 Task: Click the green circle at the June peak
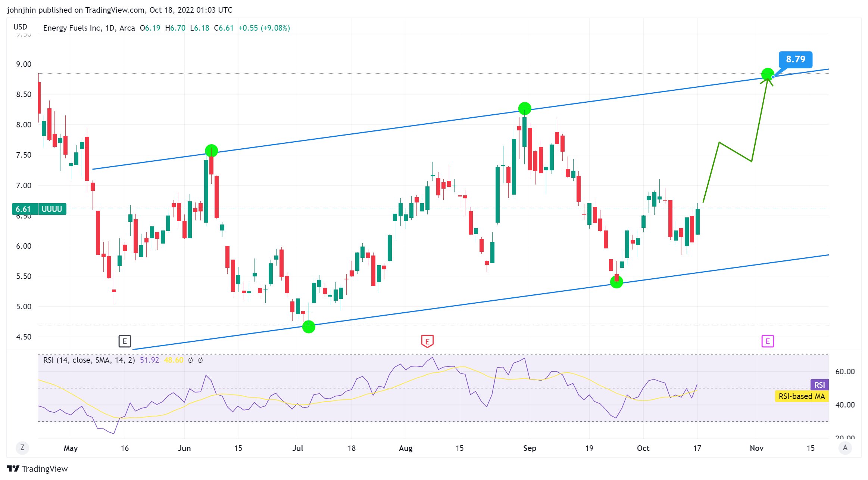pos(211,151)
